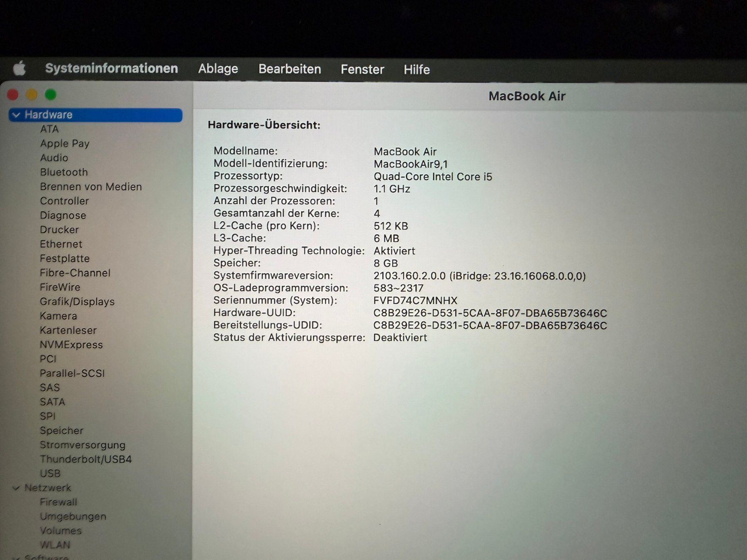This screenshot has height=560, width=747.
Task: Click the 8 GB Speicher value
Action: click(x=386, y=263)
